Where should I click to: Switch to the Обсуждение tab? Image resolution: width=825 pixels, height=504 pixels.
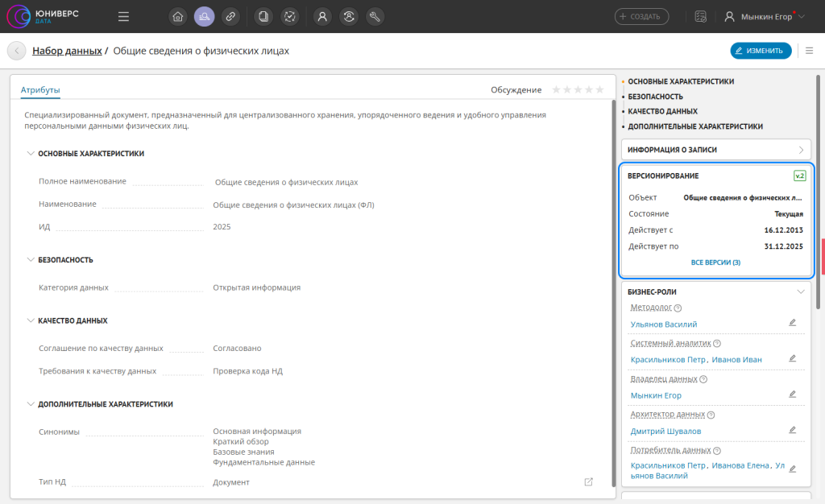click(516, 90)
